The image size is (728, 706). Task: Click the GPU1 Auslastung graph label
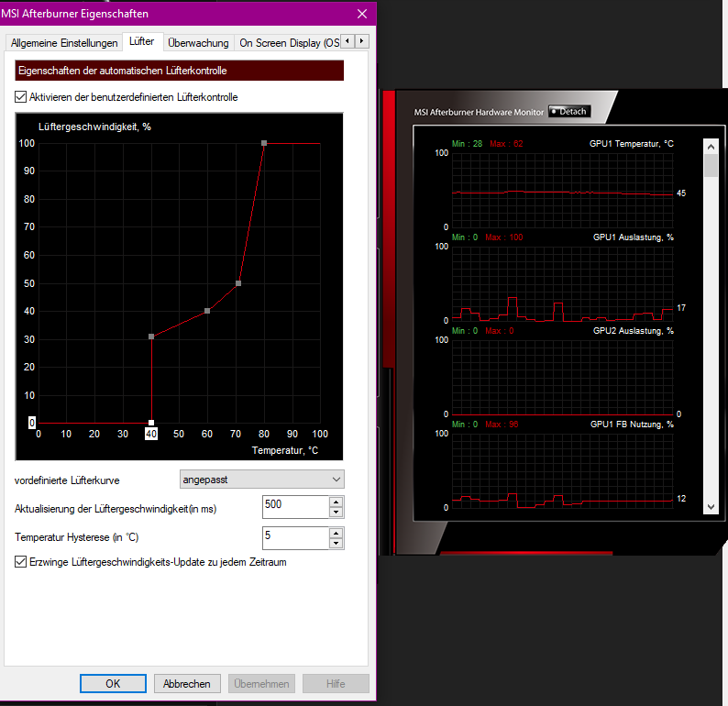[x=634, y=237]
